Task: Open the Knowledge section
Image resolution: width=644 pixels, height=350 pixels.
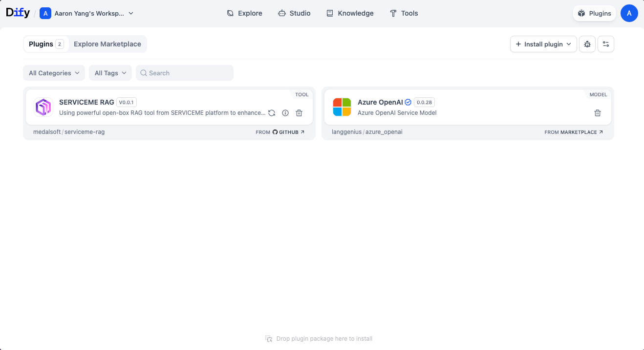Action: coord(350,13)
